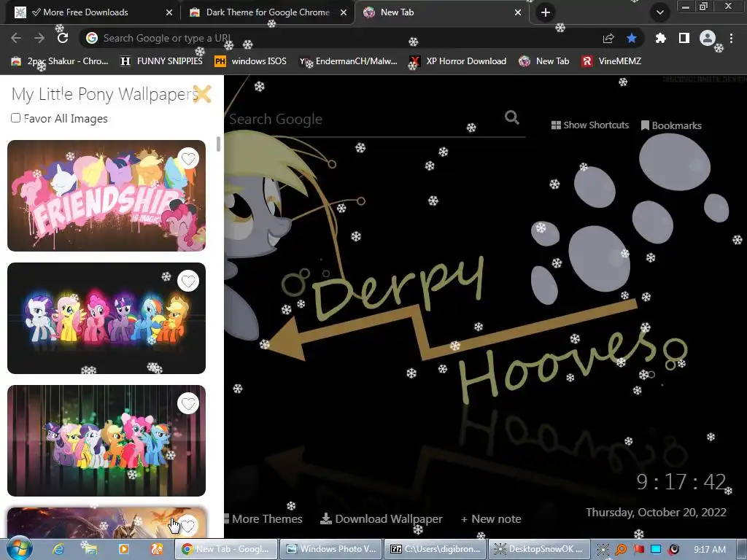Switch to Dark Theme for Google Chrome tab
The width and height of the screenshot is (747, 560).
268,12
